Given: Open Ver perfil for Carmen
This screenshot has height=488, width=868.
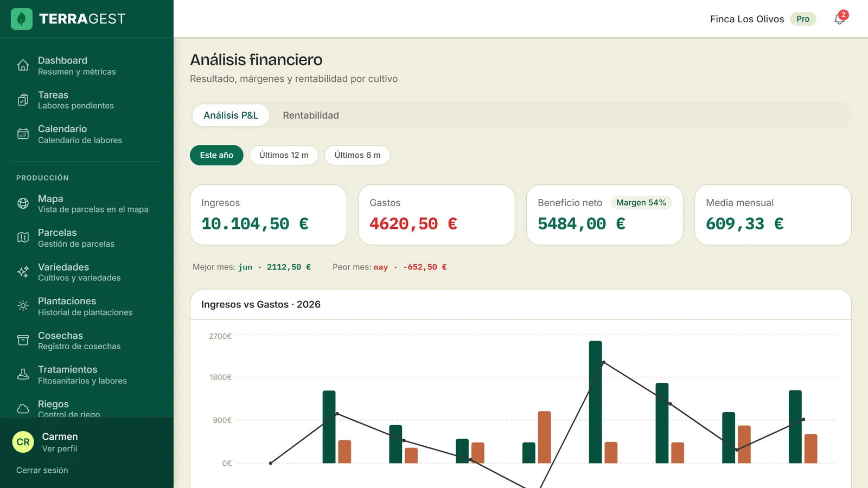Looking at the screenshot, I should (60, 448).
